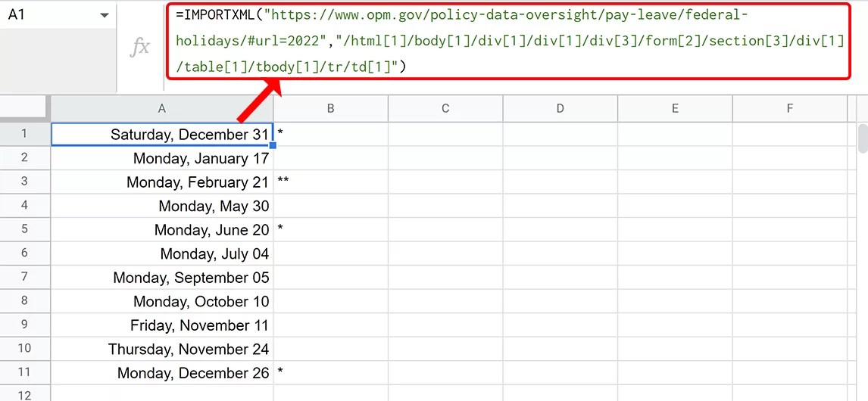Select row 1 header
Screen dimensions: 868x401
pyautogui.click(x=25, y=135)
